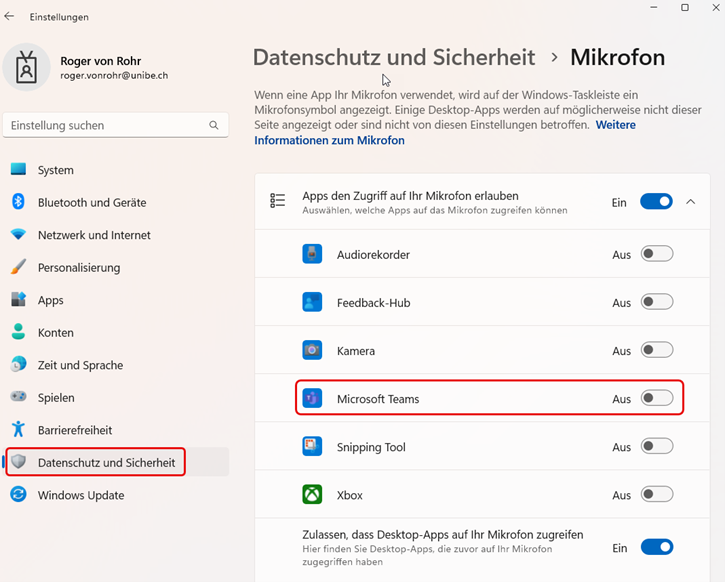The height and width of the screenshot is (582, 725).
Task: Click the Microsoft Teams app icon
Action: pos(312,398)
